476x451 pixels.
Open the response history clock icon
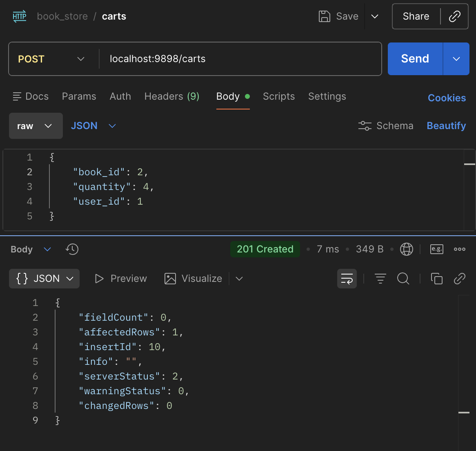coord(72,249)
